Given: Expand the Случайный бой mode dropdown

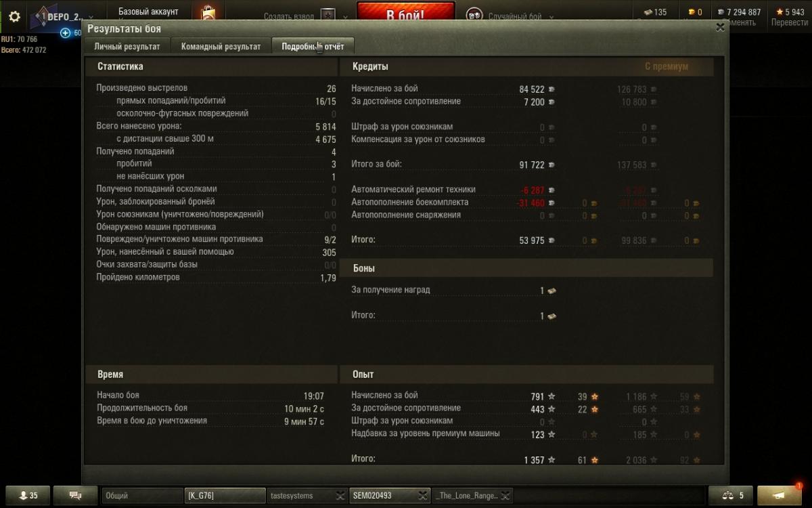Looking at the screenshot, I should [551, 18].
